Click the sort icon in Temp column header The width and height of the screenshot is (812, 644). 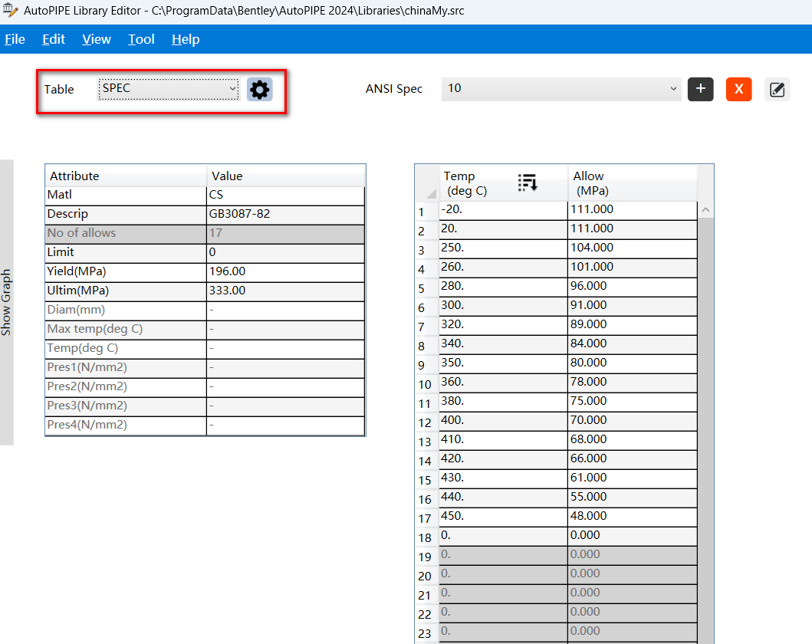[x=528, y=182]
